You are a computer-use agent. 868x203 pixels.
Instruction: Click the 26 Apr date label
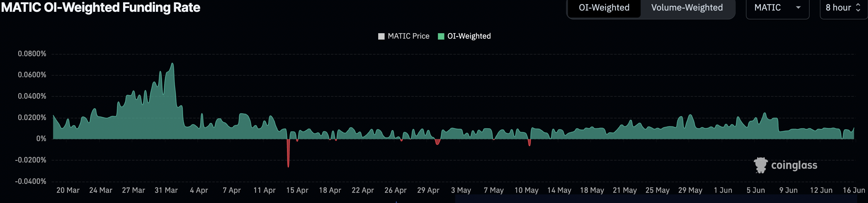tap(395, 190)
